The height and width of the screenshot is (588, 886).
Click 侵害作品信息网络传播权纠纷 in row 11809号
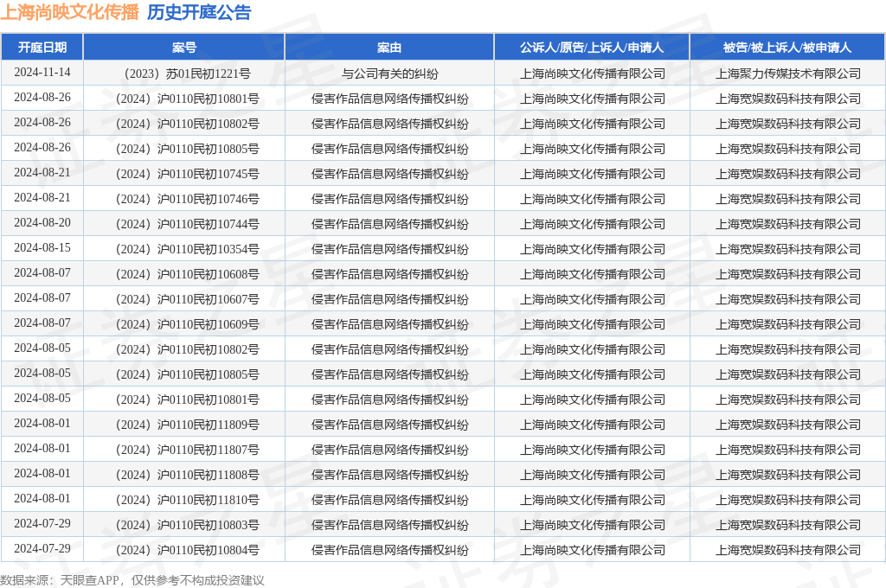point(389,425)
